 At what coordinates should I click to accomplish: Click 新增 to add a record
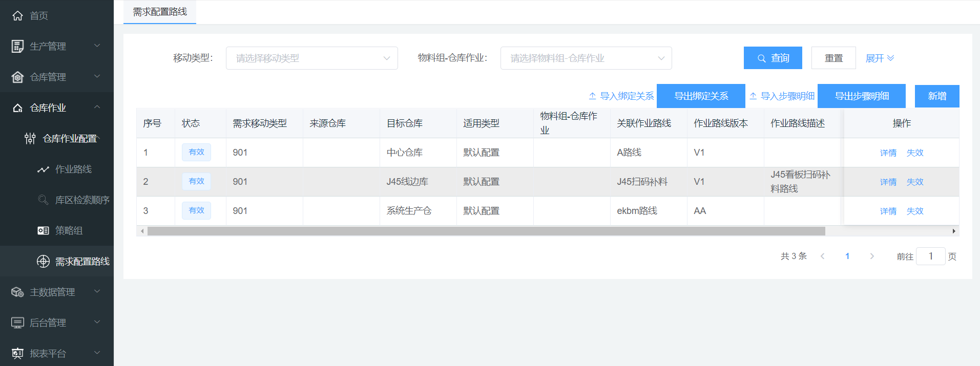(936, 96)
